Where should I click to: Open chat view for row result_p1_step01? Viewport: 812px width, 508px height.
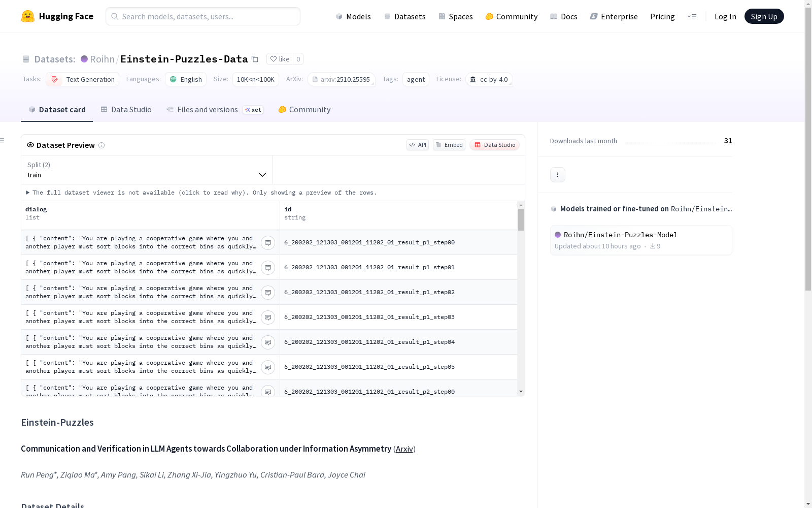268,268
